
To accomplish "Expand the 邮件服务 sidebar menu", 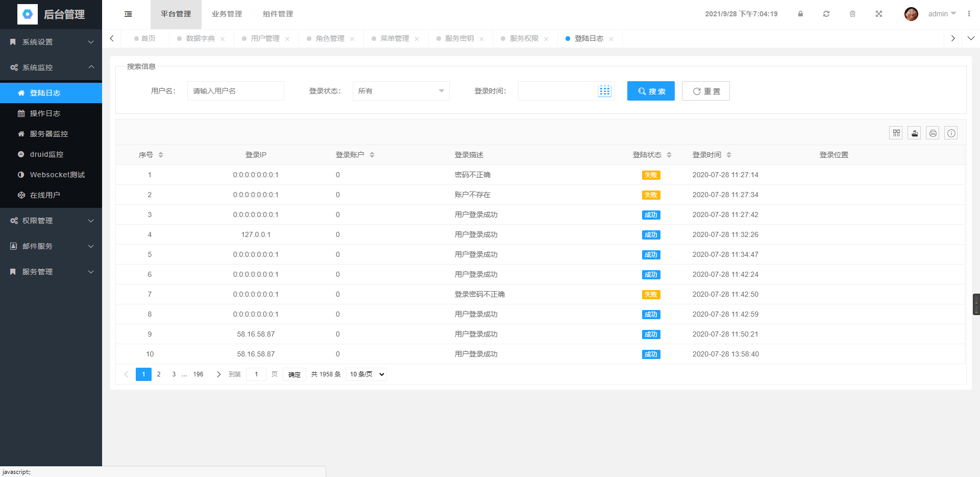I will [x=51, y=246].
